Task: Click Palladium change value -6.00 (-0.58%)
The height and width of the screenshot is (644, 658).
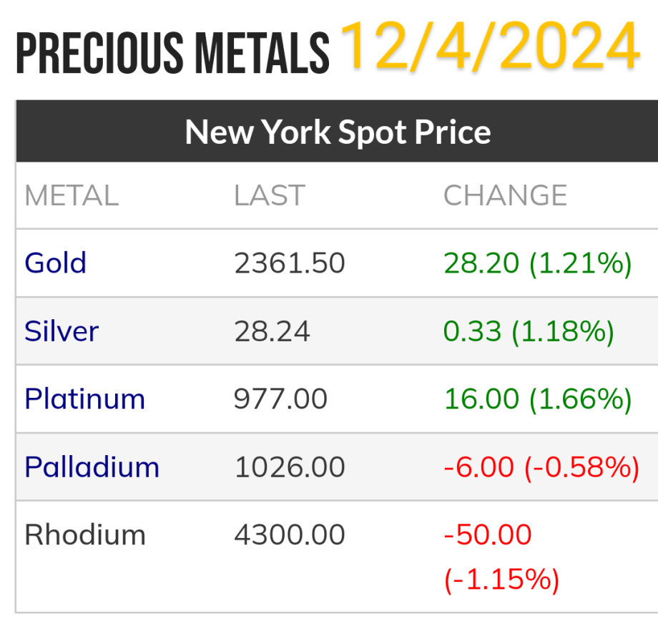Action: 541,467
